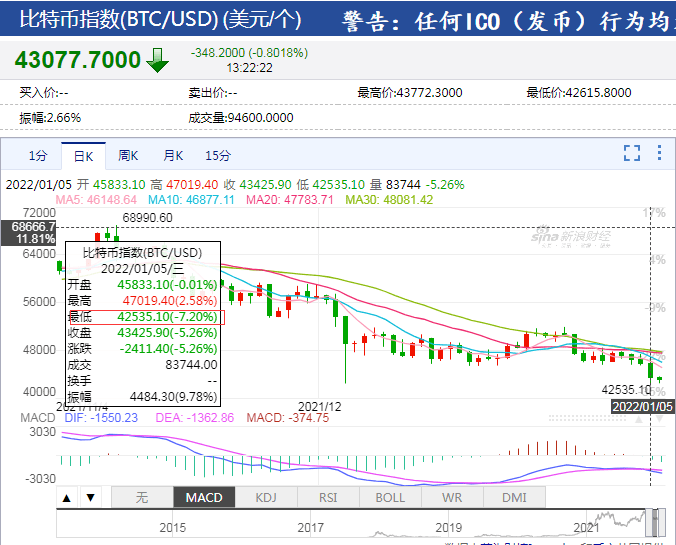Open the three-dot more options menu
Screen dimensions: 676x545
(x=659, y=153)
